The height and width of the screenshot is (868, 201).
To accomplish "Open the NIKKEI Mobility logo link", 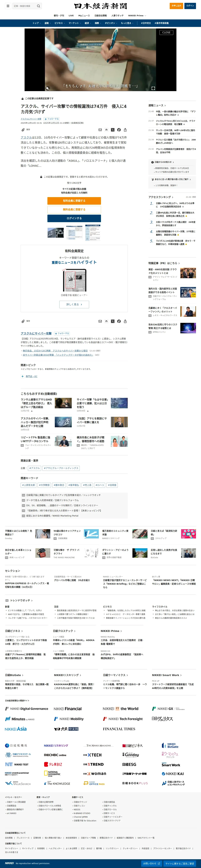I will point(69,719).
